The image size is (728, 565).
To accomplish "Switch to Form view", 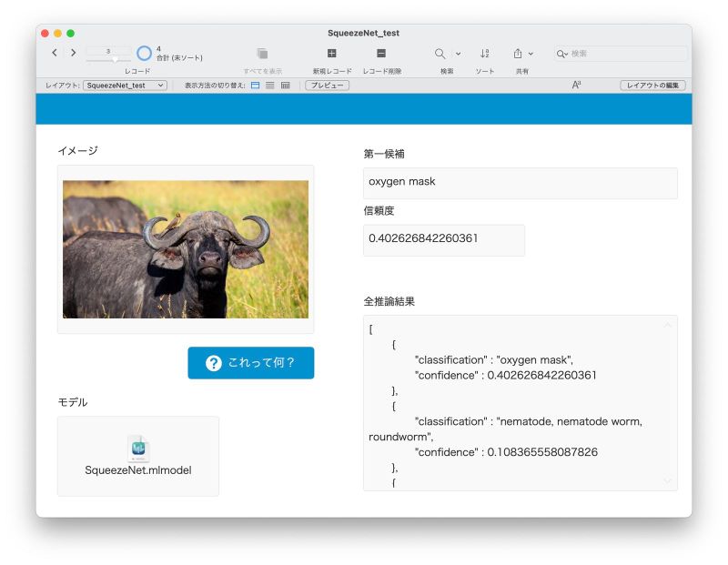I will 256,86.
